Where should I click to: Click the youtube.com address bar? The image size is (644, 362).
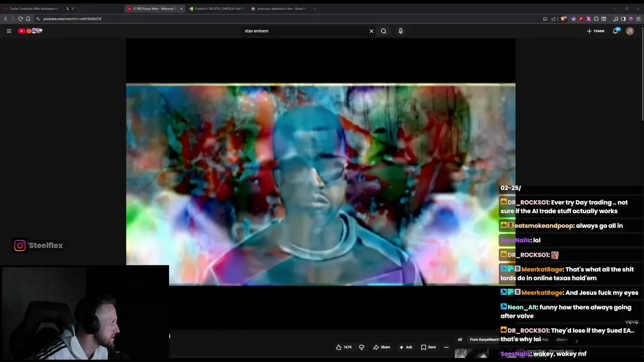[x=292, y=19]
